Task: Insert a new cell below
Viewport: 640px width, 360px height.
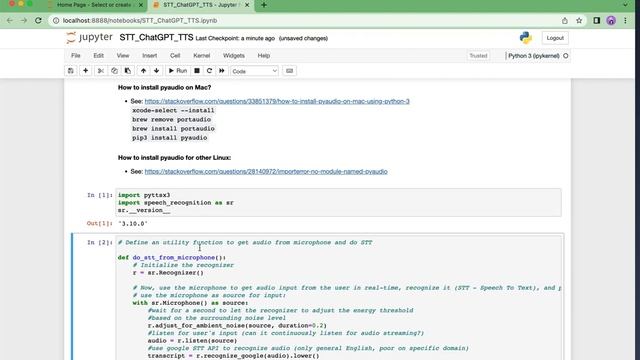Action: (85, 71)
